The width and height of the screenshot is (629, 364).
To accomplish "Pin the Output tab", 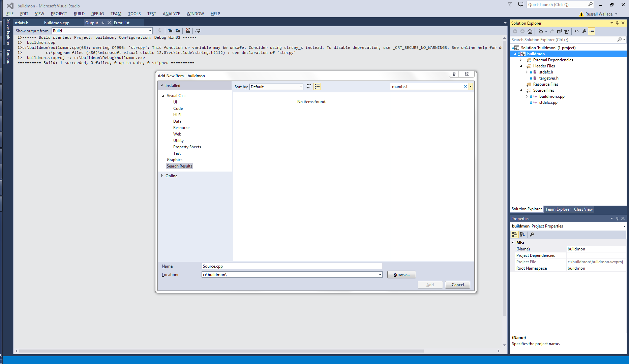I will [103, 23].
